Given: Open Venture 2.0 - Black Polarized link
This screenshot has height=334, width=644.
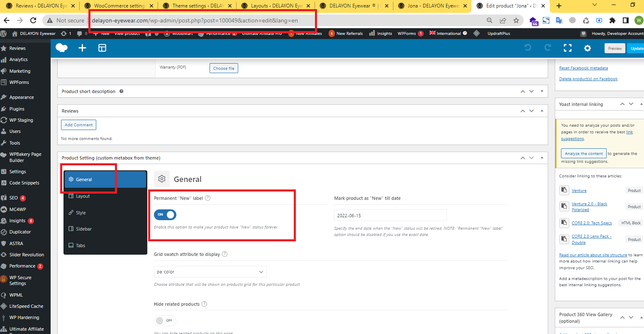Looking at the screenshot, I should (590, 206).
